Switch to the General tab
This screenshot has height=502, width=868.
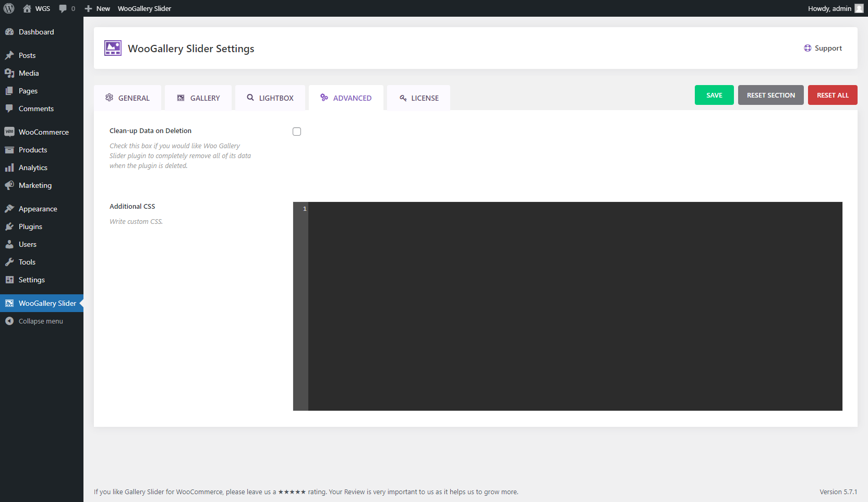pyautogui.click(x=128, y=98)
